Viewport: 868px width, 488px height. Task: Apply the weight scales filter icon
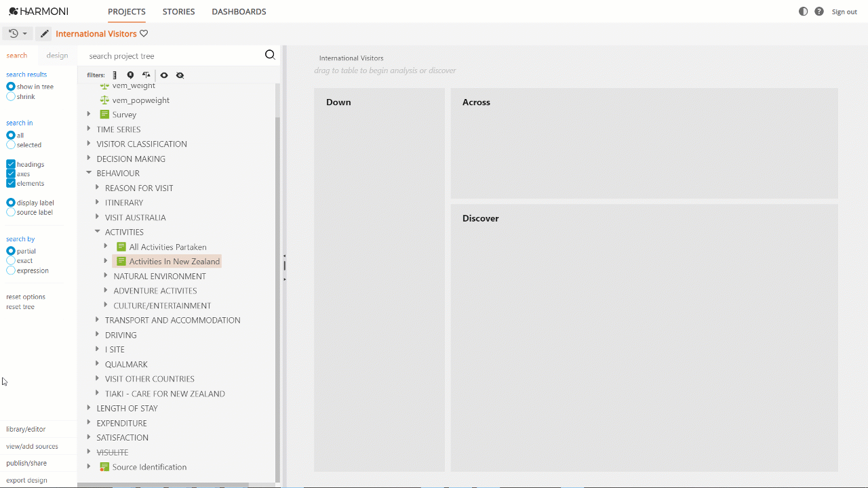(x=146, y=75)
